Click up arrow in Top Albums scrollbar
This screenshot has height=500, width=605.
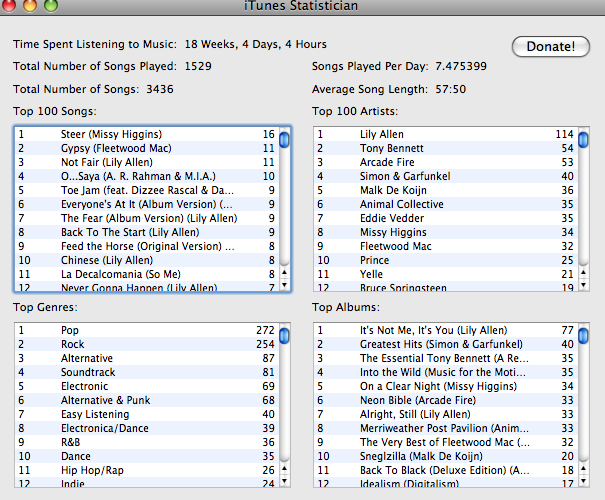click(x=583, y=468)
